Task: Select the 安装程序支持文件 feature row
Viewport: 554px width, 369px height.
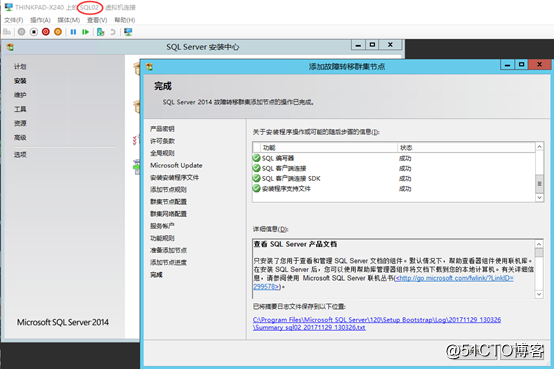Action: point(394,188)
